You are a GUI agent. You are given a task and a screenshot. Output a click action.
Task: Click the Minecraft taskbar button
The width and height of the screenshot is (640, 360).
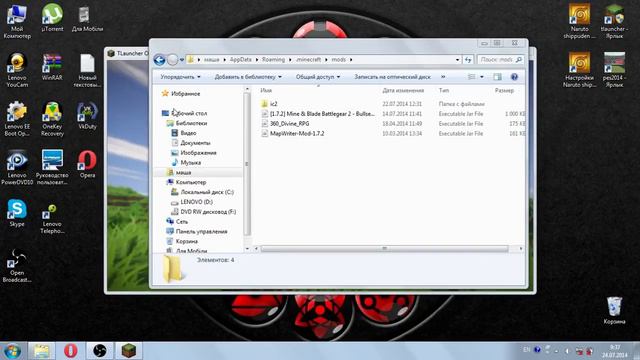(x=129, y=351)
